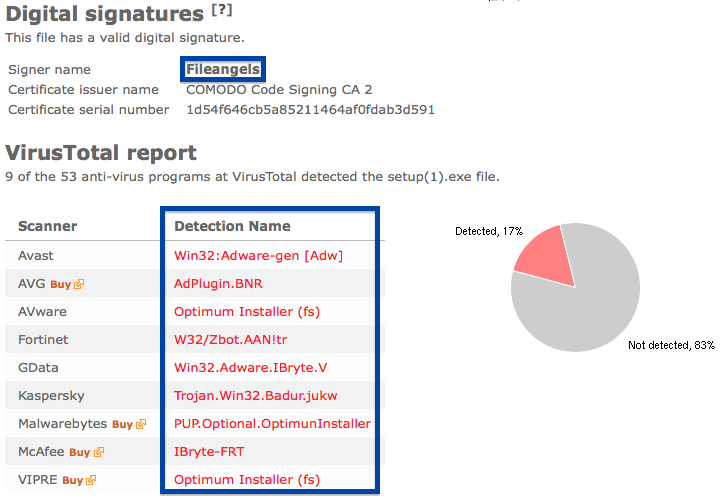The height and width of the screenshot is (498, 725).
Task: Click the Scanner column header
Action: click(x=48, y=226)
